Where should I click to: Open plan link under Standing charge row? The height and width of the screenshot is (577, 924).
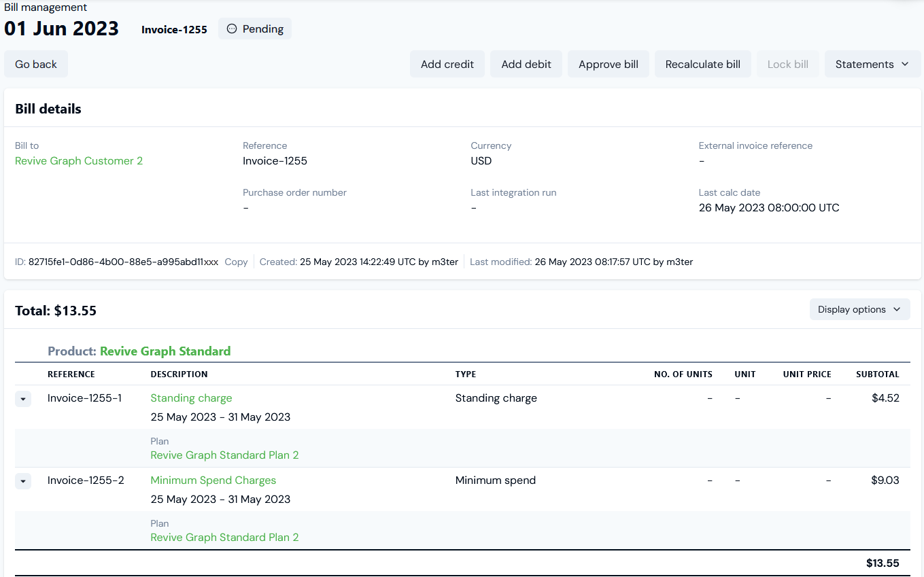[224, 455]
